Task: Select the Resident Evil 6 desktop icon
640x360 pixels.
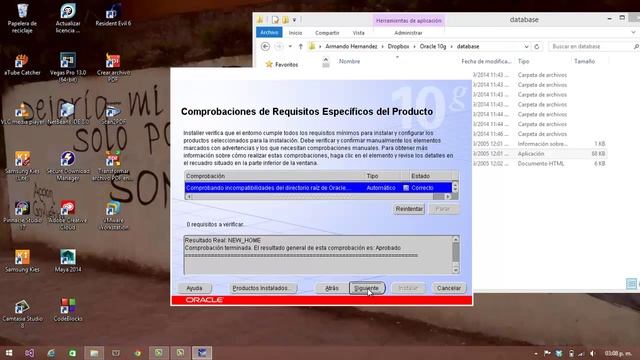Action: coord(113,16)
